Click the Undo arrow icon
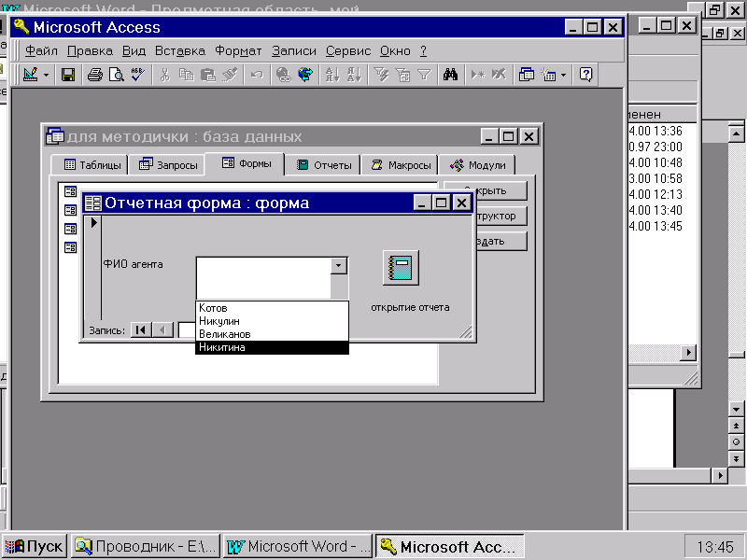 click(x=257, y=75)
